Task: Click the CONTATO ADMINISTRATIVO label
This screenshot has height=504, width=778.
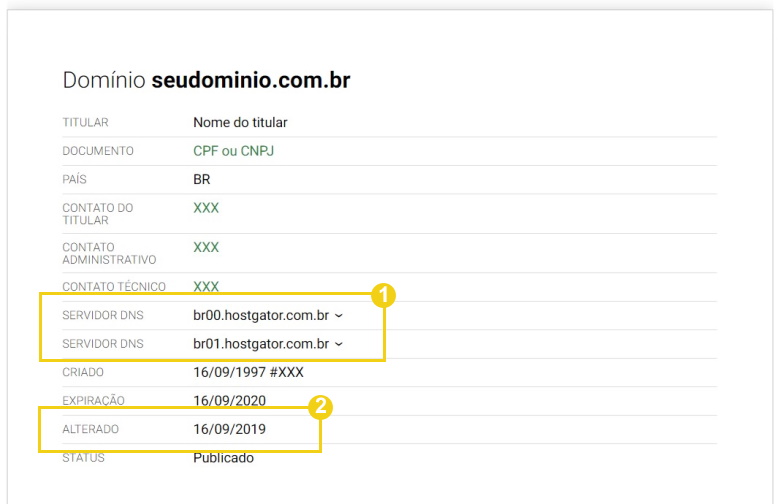Action: [109, 253]
